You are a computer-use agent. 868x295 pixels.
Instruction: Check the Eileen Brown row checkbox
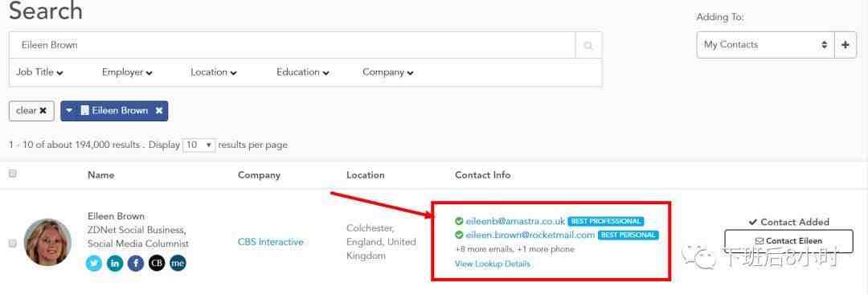pyautogui.click(x=13, y=243)
